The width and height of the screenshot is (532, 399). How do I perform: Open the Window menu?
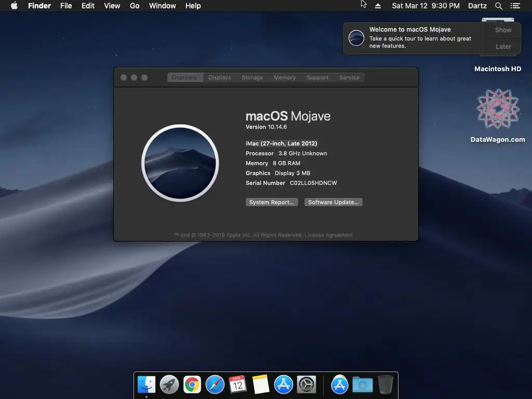point(163,6)
